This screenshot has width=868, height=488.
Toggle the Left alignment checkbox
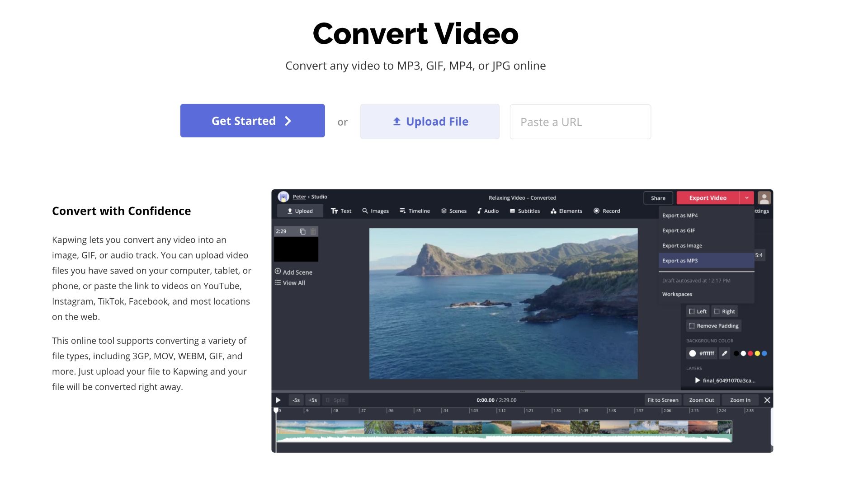[x=690, y=310]
